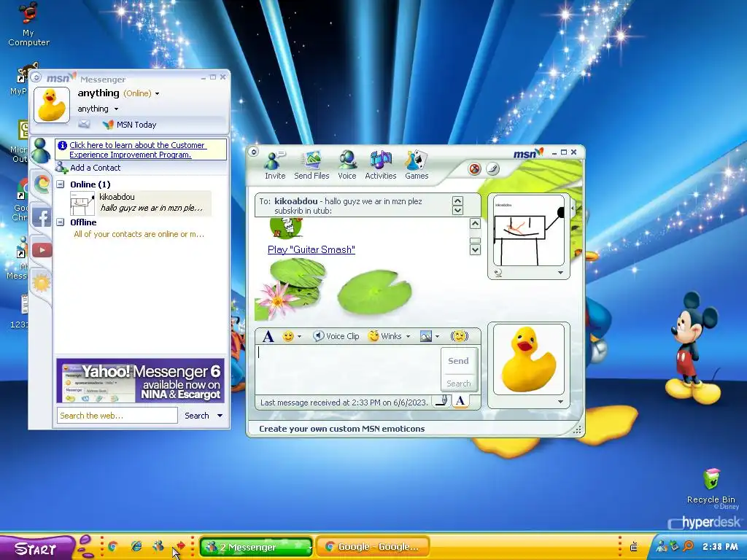Collapse the Online (1) group
The image size is (747, 560).
[x=61, y=184]
